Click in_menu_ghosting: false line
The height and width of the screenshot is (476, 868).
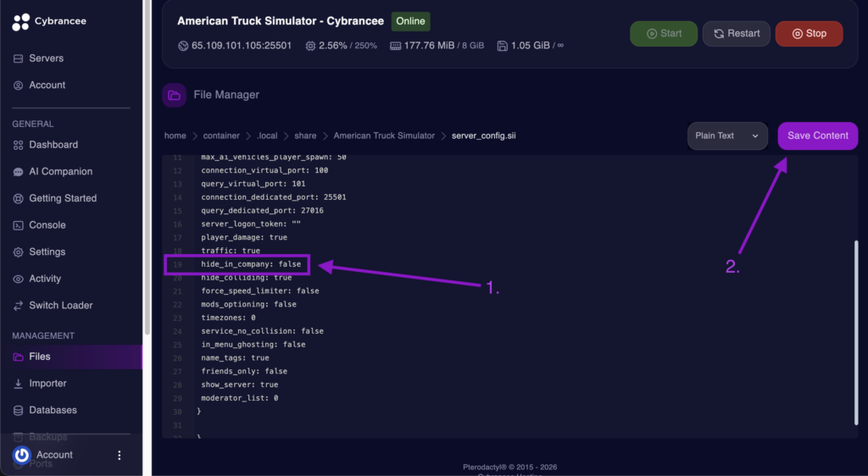pos(253,345)
